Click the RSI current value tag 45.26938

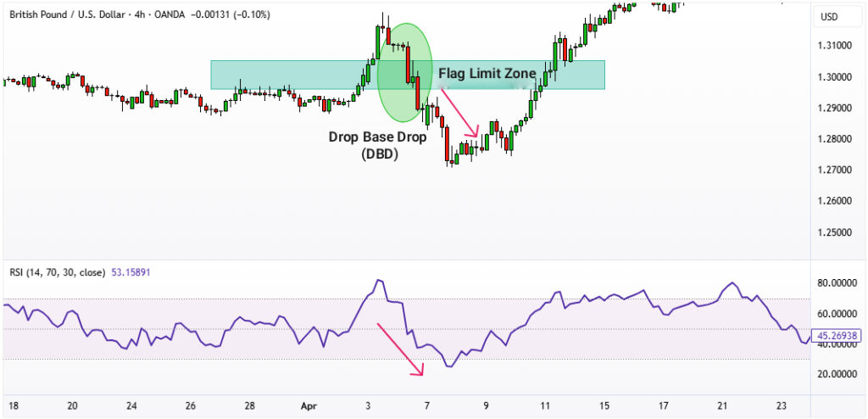[x=837, y=336]
